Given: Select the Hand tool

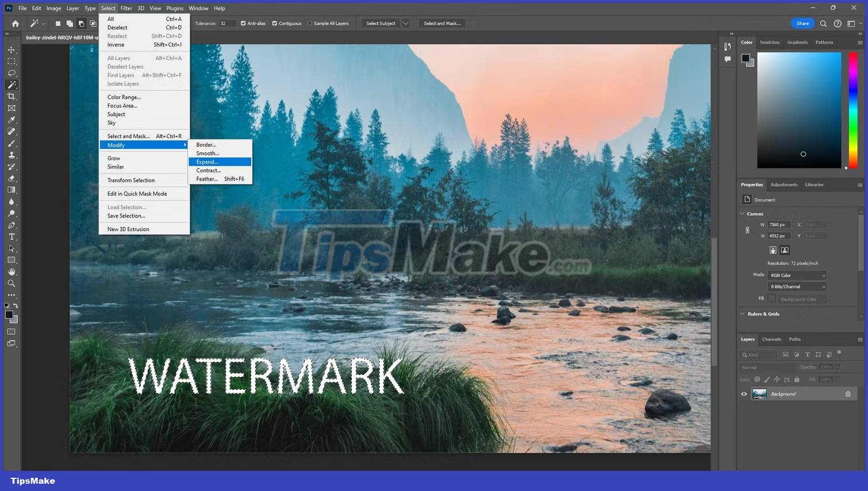Looking at the screenshot, I should tap(11, 271).
